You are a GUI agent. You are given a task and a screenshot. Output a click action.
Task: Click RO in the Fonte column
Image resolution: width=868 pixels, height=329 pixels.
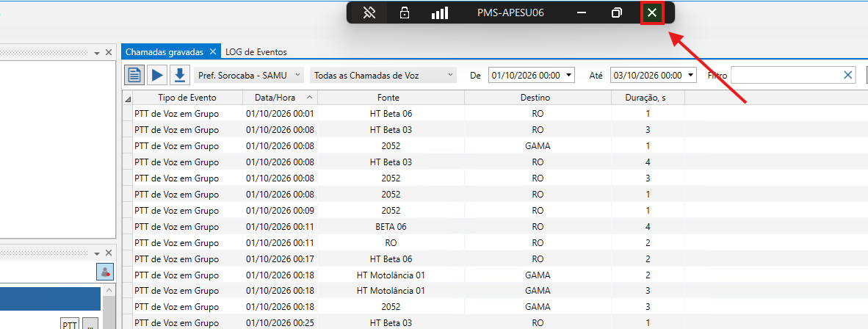tap(391, 242)
